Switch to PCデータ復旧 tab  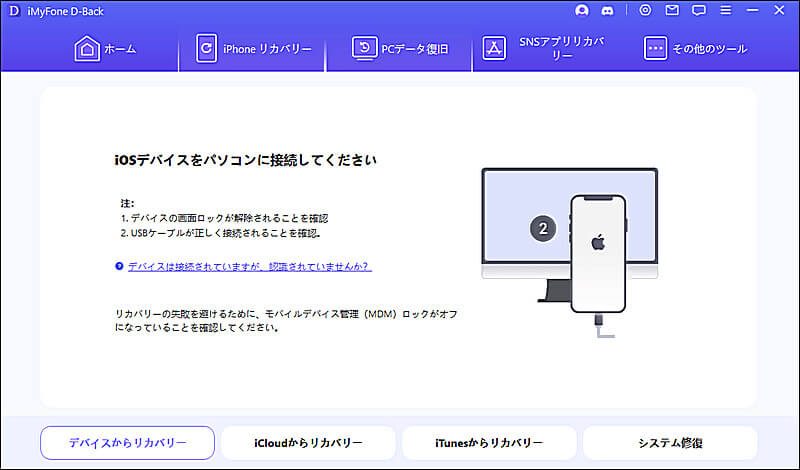point(400,49)
